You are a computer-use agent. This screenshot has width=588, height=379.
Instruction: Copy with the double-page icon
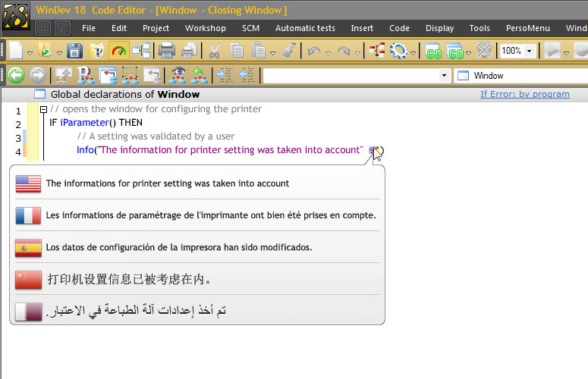click(237, 51)
